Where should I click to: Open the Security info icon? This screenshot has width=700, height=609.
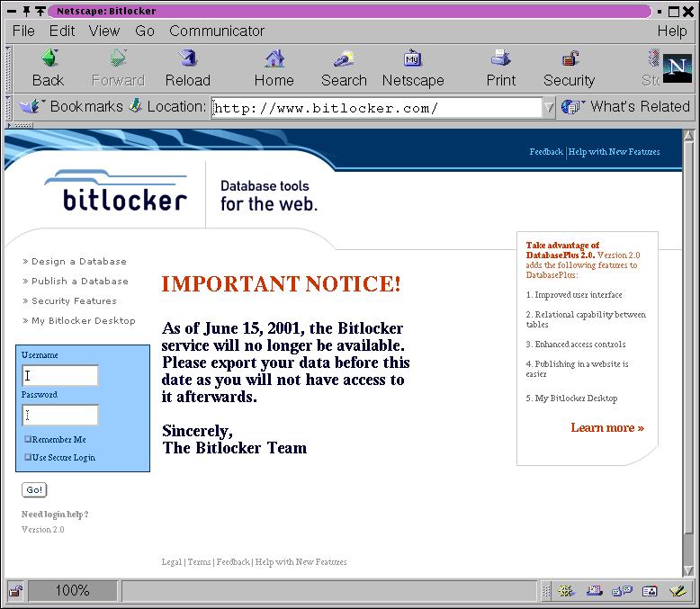[x=570, y=58]
